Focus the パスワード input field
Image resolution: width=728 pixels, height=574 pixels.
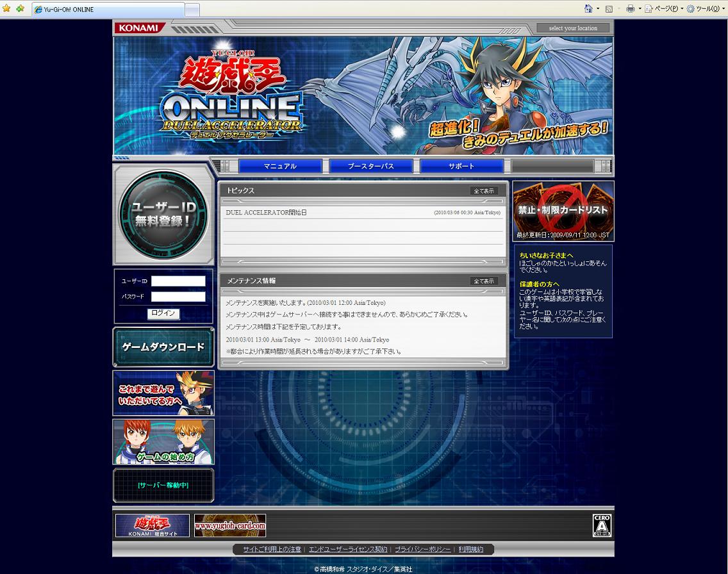pyautogui.click(x=178, y=297)
